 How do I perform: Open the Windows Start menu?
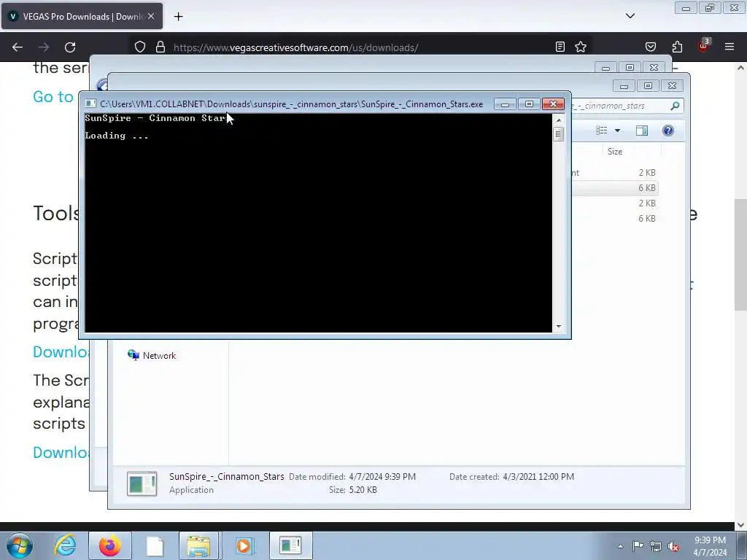pos(20,545)
